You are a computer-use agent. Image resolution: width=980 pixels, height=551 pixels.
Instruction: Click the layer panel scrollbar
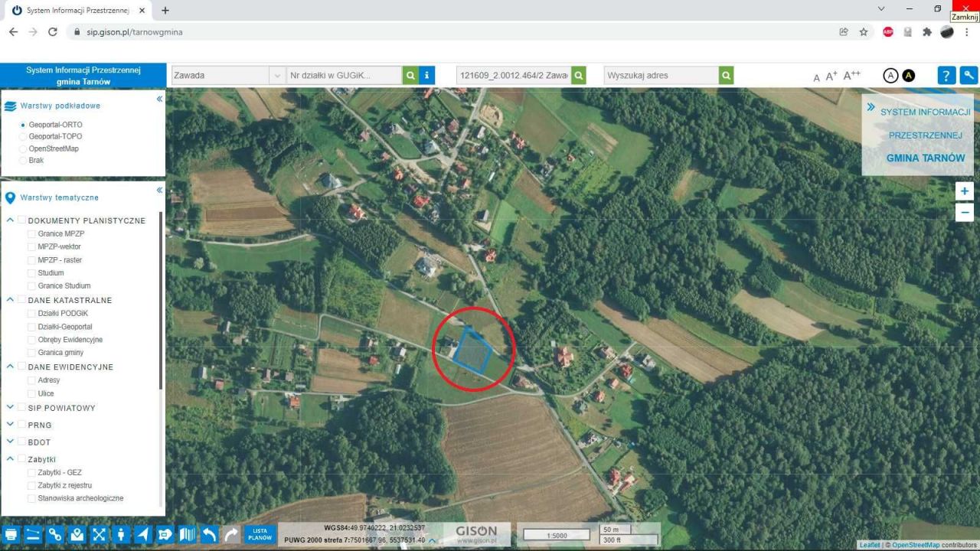point(161,300)
